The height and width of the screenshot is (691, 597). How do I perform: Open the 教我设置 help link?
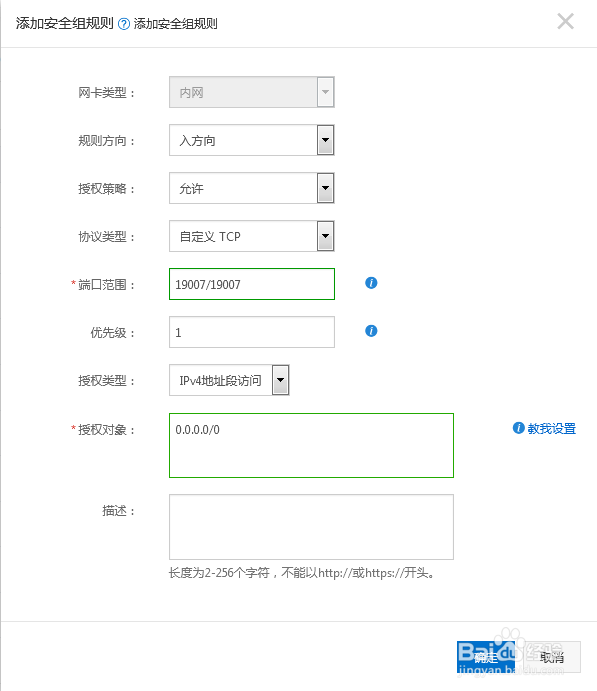pyautogui.click(x=552, y=428)
